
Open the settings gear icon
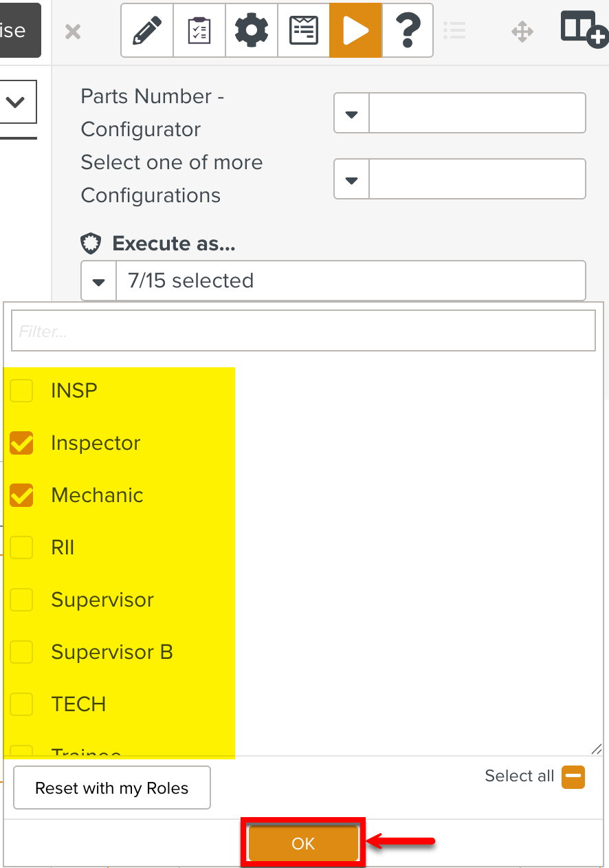pyautogui.click(x=252, y=31)
